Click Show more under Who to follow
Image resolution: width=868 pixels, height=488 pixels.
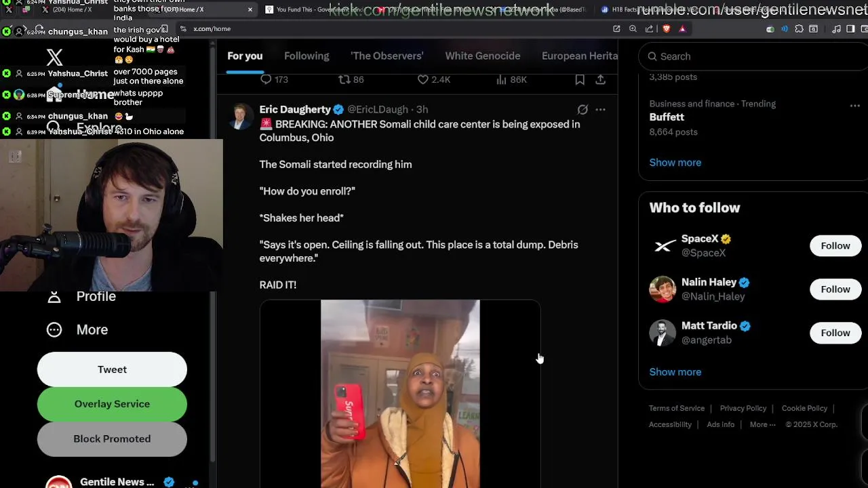point(675,372)
